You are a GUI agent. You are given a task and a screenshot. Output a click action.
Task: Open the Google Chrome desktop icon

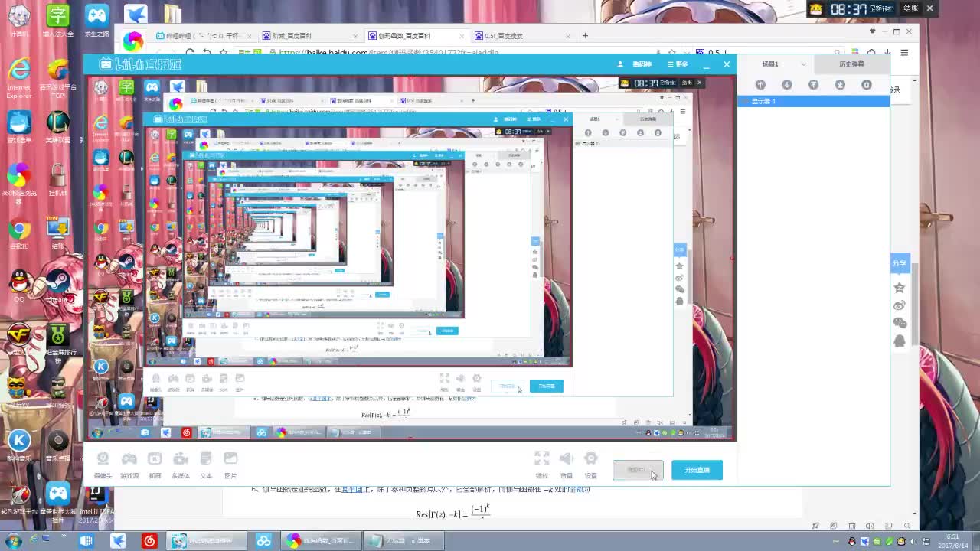coord(19,234)
